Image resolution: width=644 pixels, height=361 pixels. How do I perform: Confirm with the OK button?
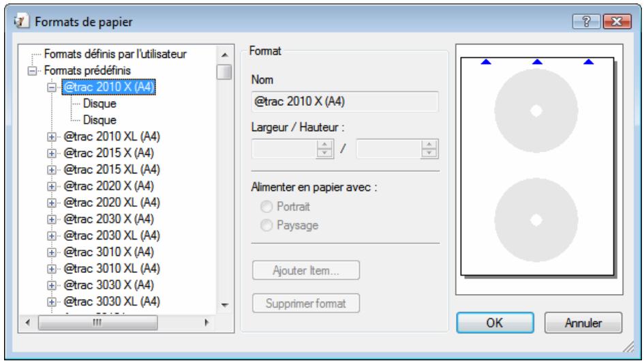click(495, 323)
